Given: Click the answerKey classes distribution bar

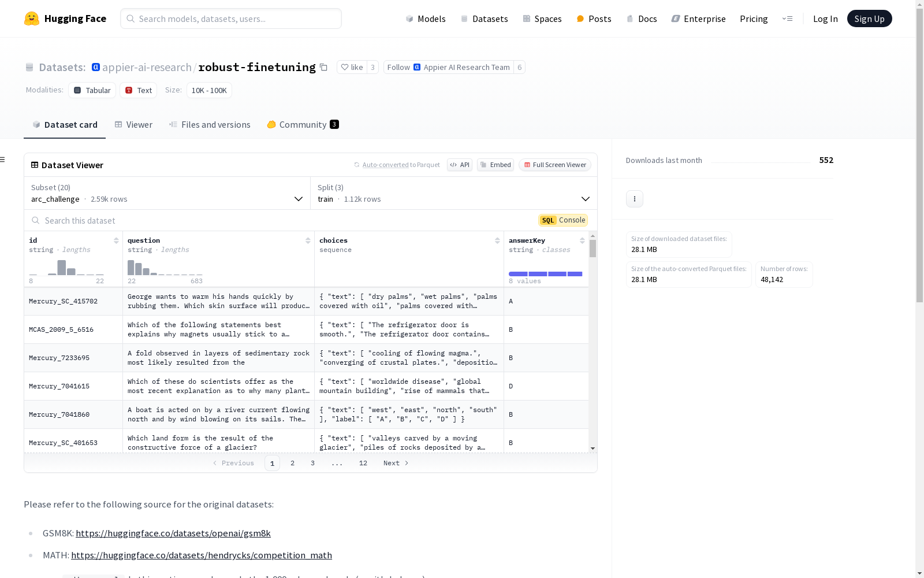Looking at the screenshot, I should pos(546,274).
